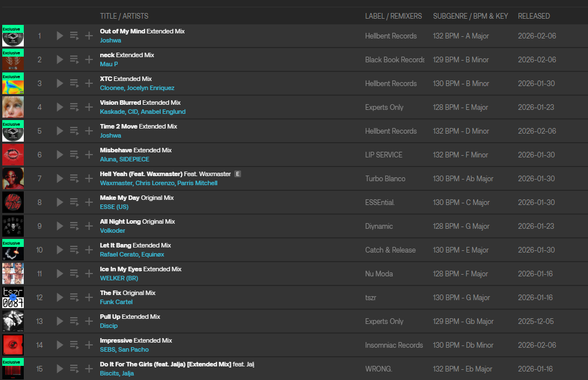Screen dimensions: 588x380
Task: Add Make My Day to queue
Action: [74, 202]
